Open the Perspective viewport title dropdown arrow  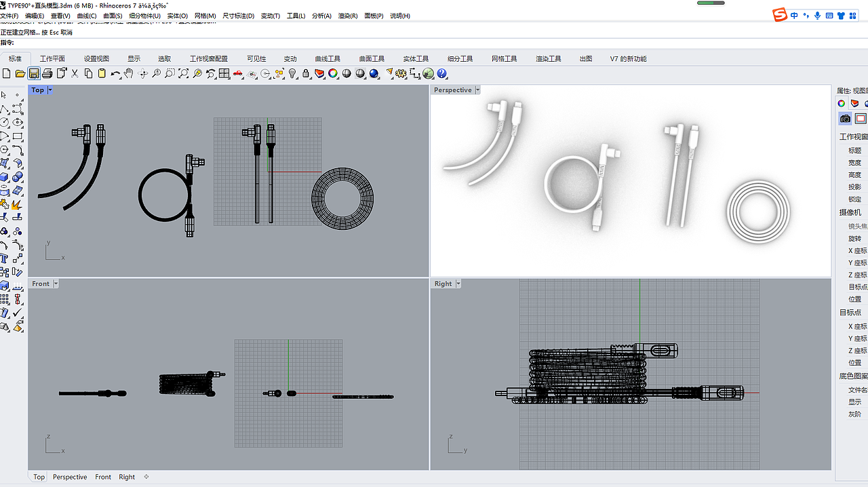tap(477, 90)
